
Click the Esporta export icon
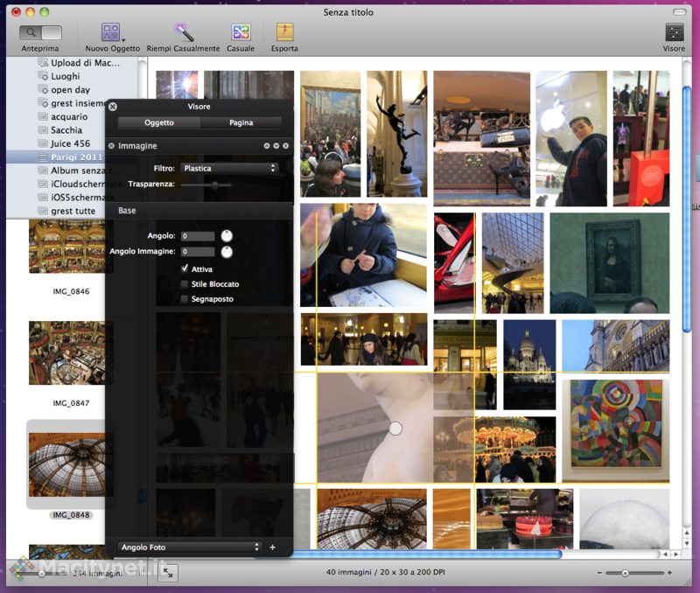tap(284, 32)
